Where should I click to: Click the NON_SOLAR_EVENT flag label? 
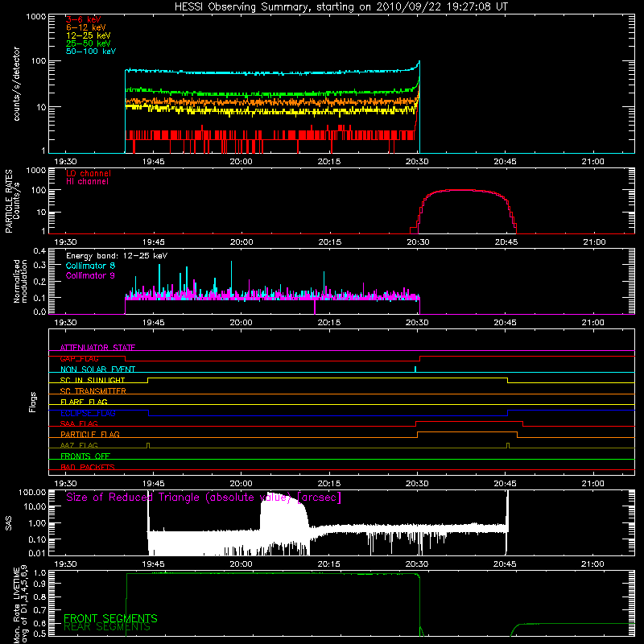[97, 369]
